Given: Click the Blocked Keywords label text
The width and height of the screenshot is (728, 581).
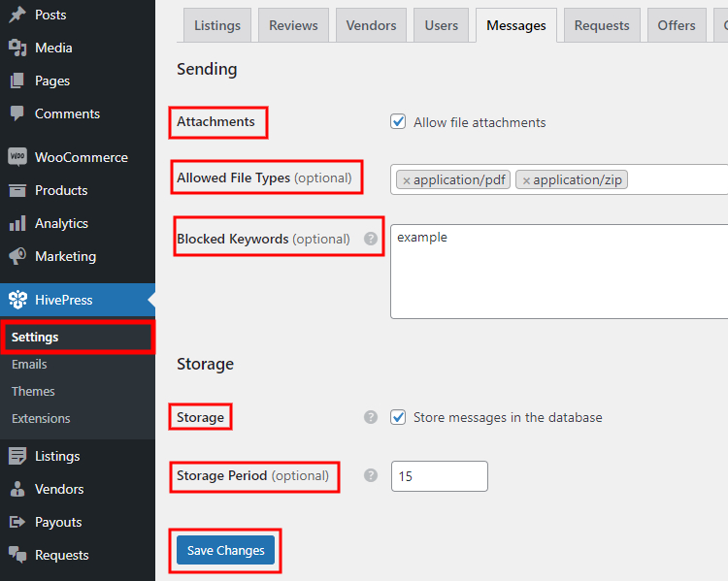Looking at the screenshot, I should [263, 239].
